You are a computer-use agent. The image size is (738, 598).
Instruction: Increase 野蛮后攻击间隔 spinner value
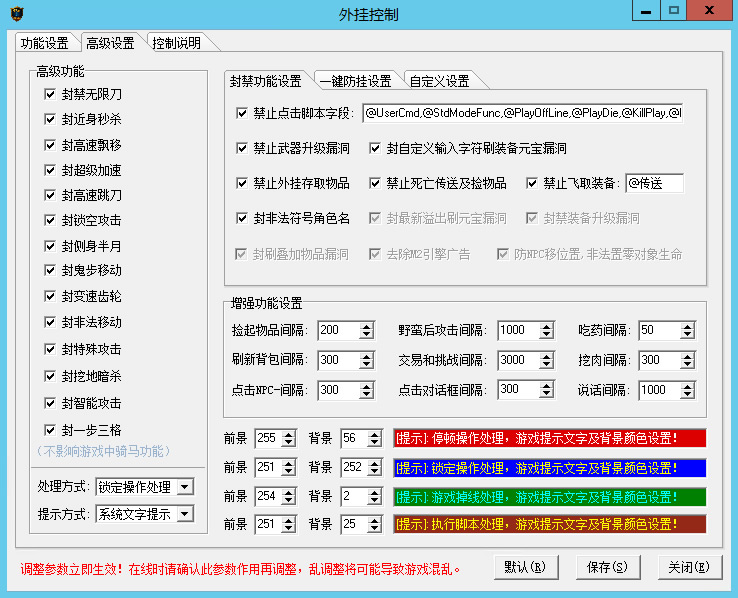tap(546, 326)
